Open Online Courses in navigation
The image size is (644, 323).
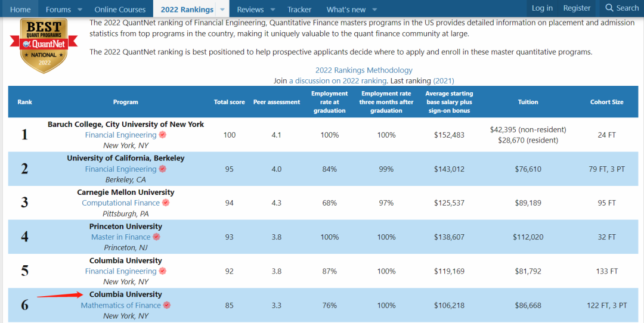click(120, 9)
